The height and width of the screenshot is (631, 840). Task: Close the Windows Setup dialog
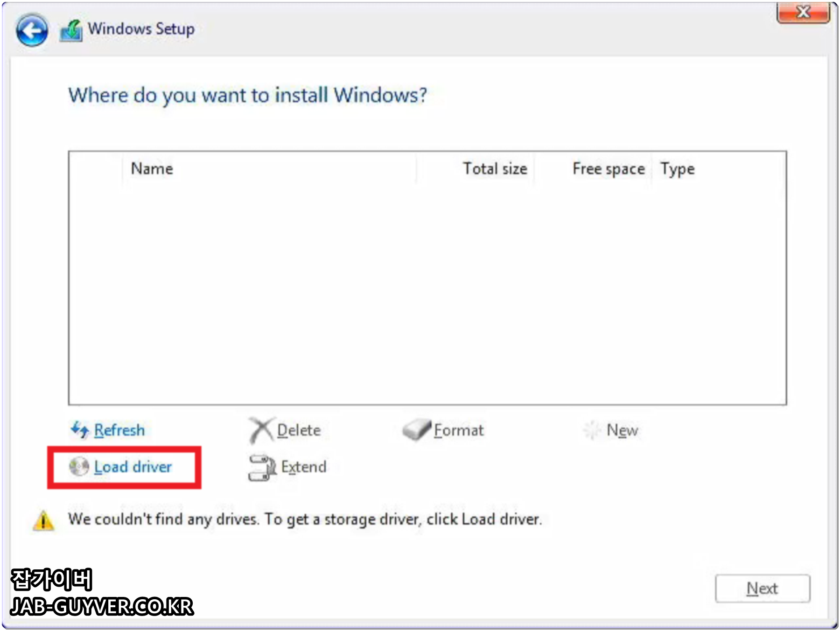(803, 12)
